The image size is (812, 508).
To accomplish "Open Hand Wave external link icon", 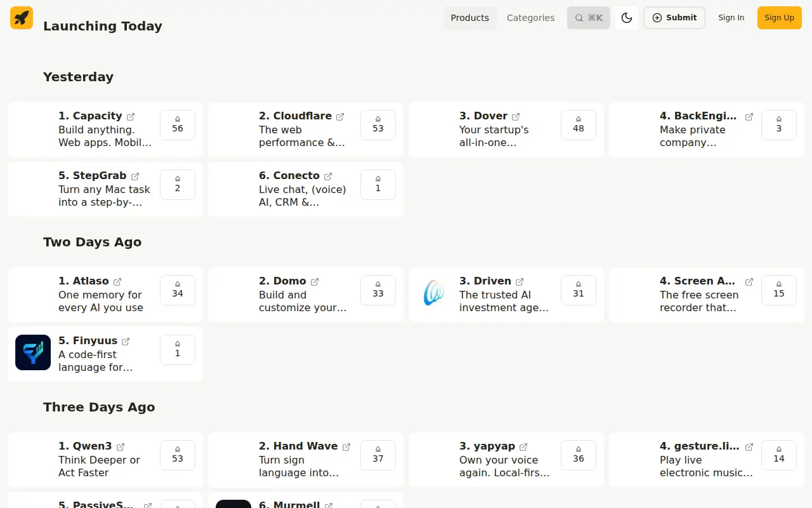I will pyautogui.click(x=346, y=447).
